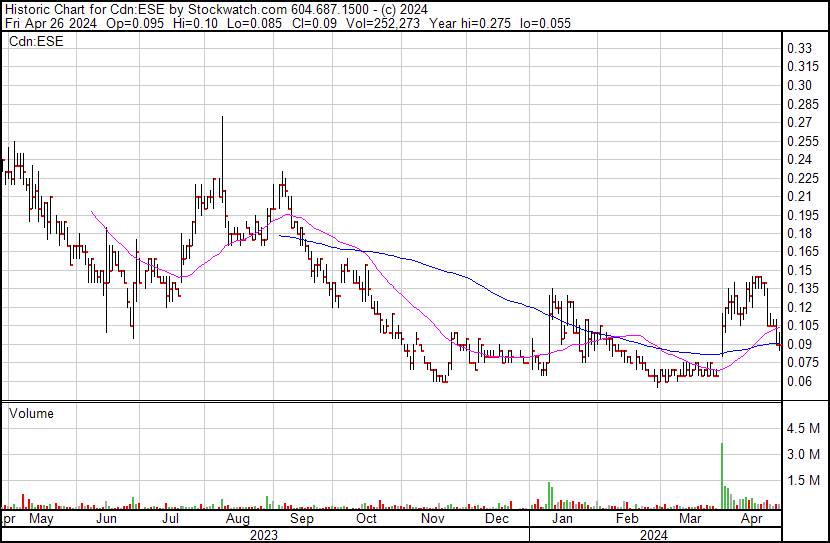Select the Mar month label on the axis
This screenshot has width=830, height=543.
pos(690,519)
